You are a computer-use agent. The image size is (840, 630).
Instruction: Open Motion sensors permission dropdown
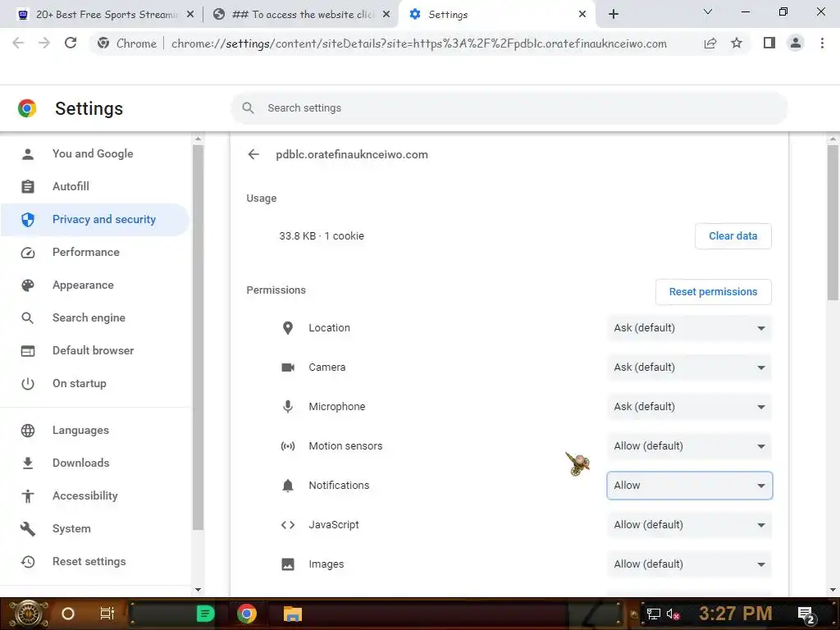pyautogui.click(x=689, y=446)
